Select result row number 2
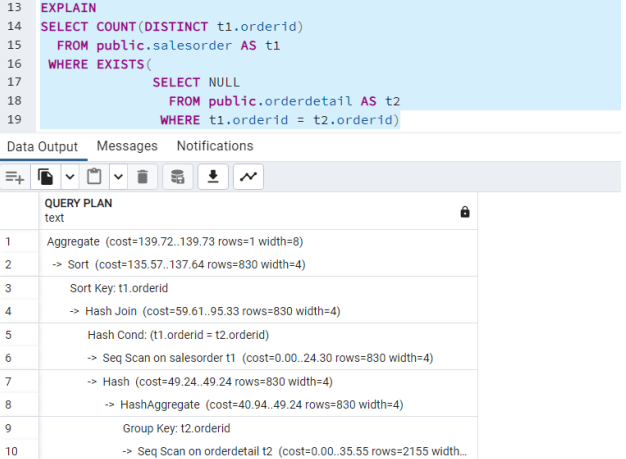Screen dimensions: 626x459 (x=19, y=265)
